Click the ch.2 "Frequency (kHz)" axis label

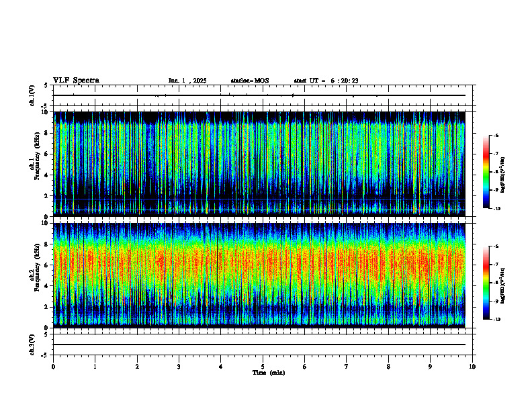click(x=38, y=267)
